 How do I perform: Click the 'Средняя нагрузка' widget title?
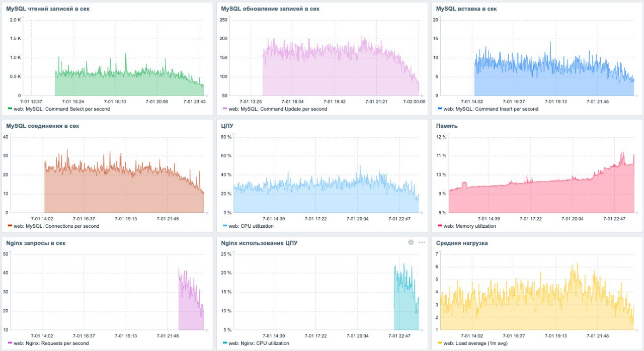(x=462, y=243)
